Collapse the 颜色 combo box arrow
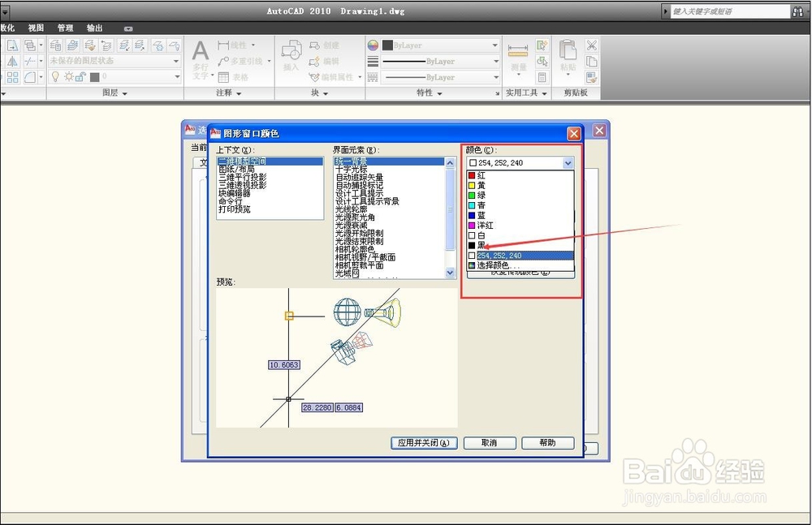This screenshot has height=525, width=812. (568, 163)
